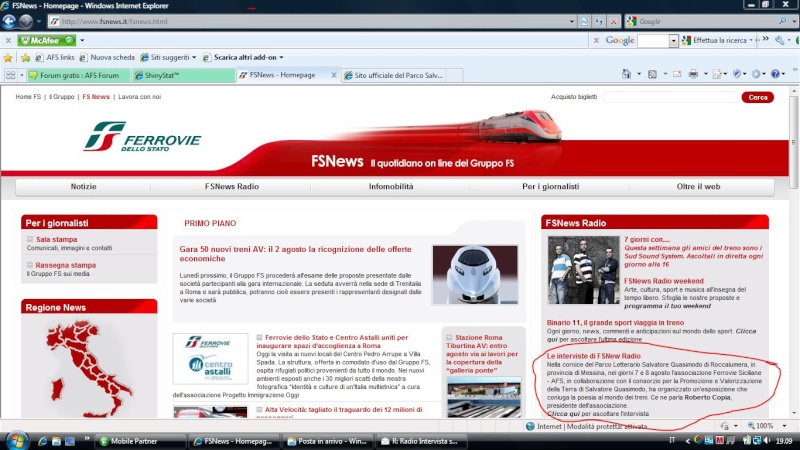This screenshot has width=800, height=450.
Task: Click the RSS feeds icon
Action: (653, 74)
